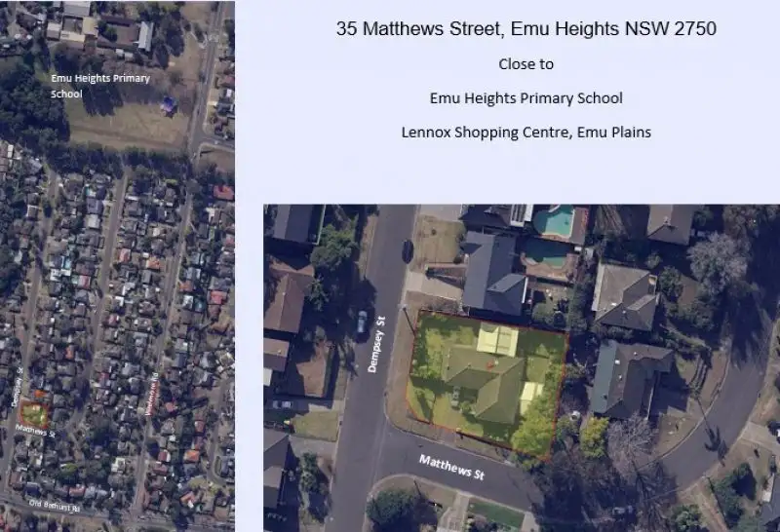Click the Matthews St label on overview map
The width and height of the screenshot is (780, 532).
(x=35, y=431)
